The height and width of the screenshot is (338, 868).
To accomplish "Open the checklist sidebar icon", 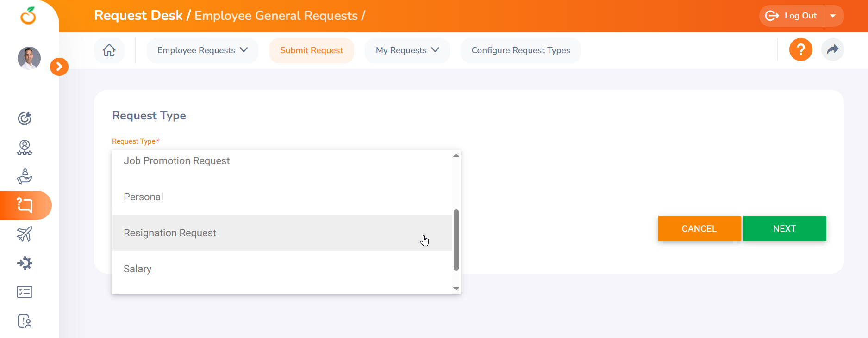I will pyautogui.click(x=25, y=292).
